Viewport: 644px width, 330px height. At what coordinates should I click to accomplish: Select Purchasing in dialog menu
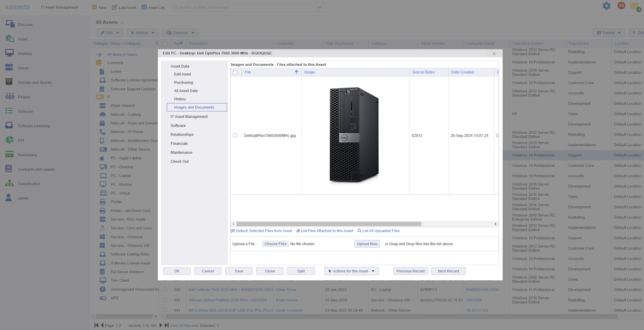183,82
